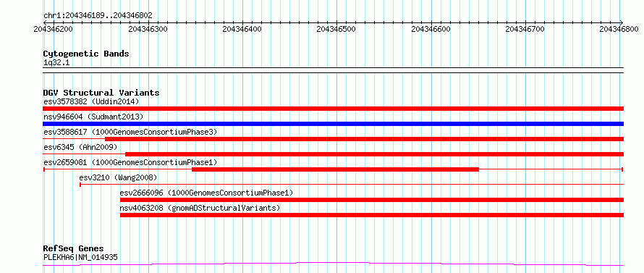Viewport: 644px width, 273px height.
Task: Click the Cytogenetic Bands track heading
Action: (x=86, y=54)
